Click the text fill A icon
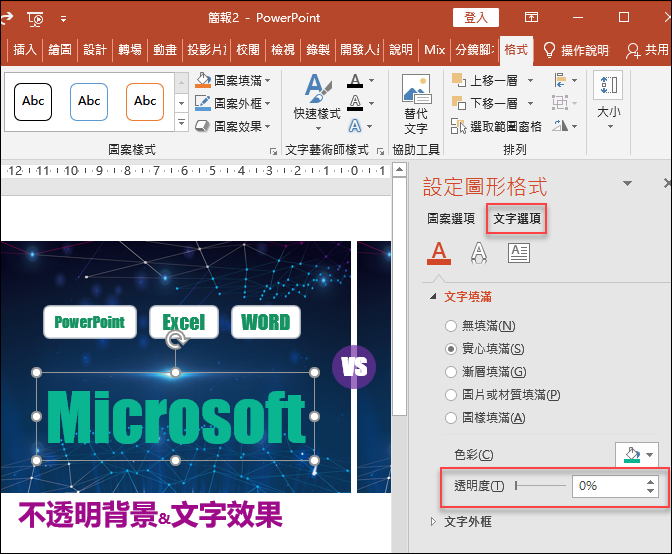 (355, 81)
